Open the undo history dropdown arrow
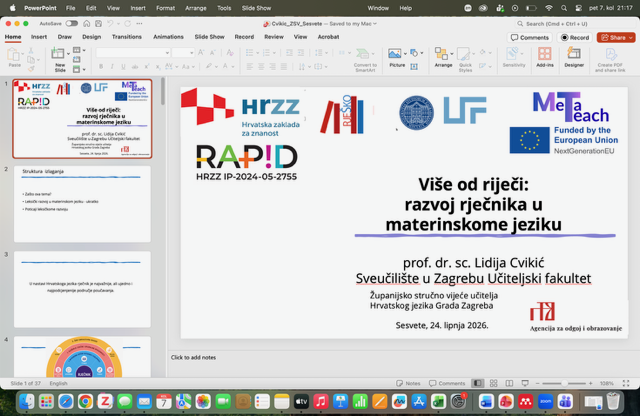Image resolution: width=640 pixels, height=416 pixels. [x=118, y=24]
